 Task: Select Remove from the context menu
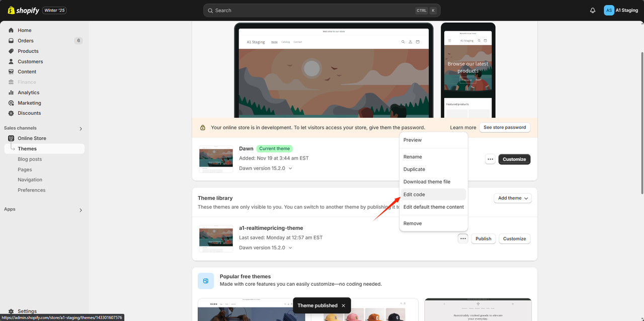(434, 223)
